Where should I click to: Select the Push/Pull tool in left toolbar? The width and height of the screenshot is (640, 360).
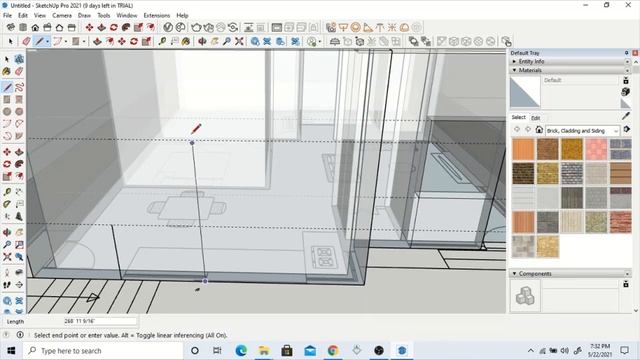(19, 152)
